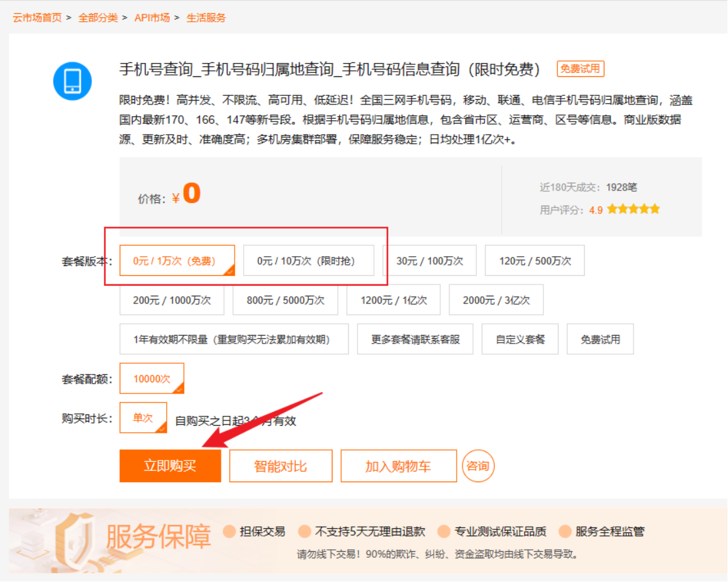Click the orange star rating icons
Screen dimensions: 728x582
(x=633, y=210)
